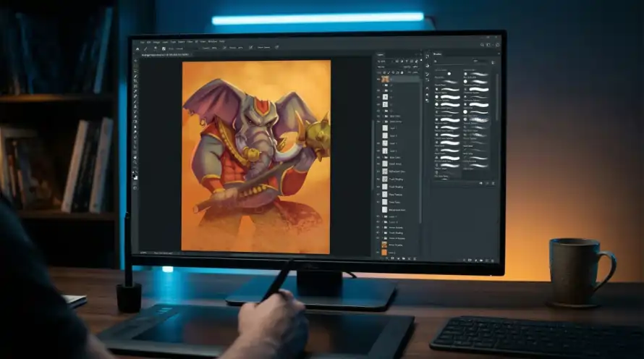Click the foreground color swatch
This screenshot has height=359, width=644.
tap(134, 176)
